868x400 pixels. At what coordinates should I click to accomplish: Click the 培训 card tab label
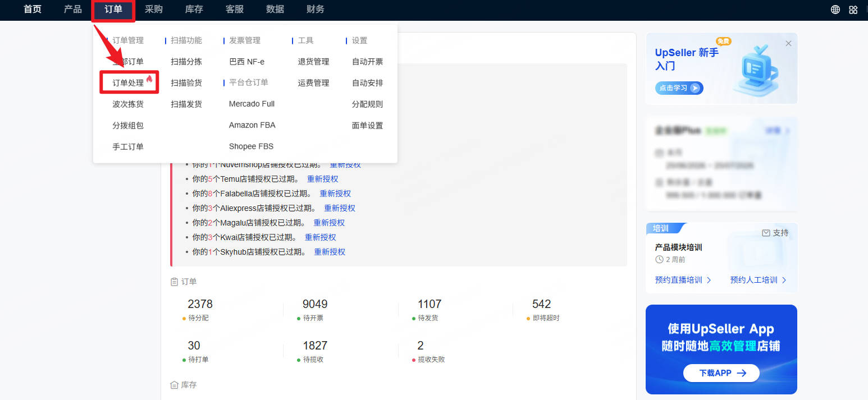pos(661,228)
